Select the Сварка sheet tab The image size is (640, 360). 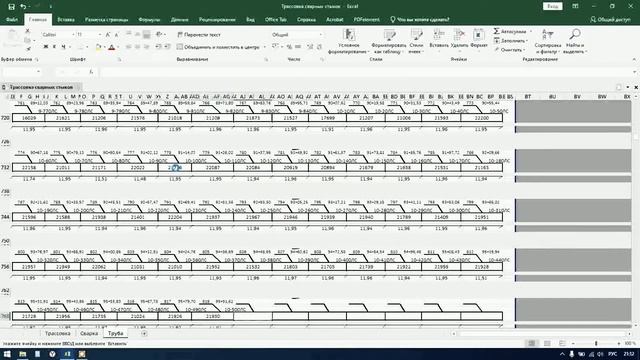(x=89, y=333)
